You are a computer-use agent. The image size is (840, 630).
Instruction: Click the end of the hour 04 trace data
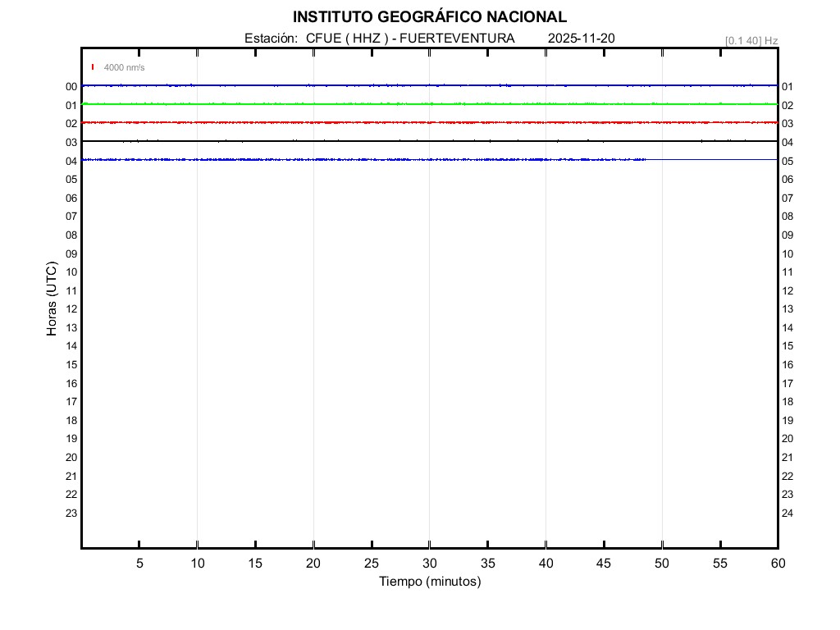646,159
